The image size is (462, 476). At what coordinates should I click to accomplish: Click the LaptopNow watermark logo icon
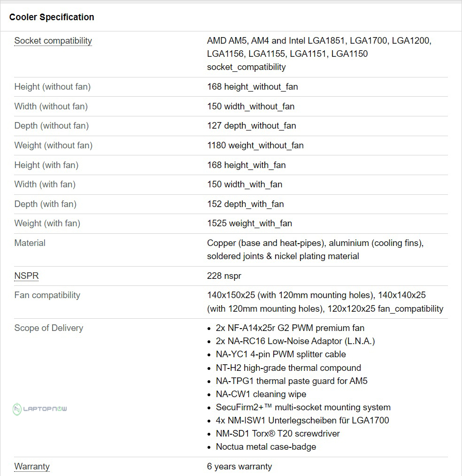[x=17, y=408]
